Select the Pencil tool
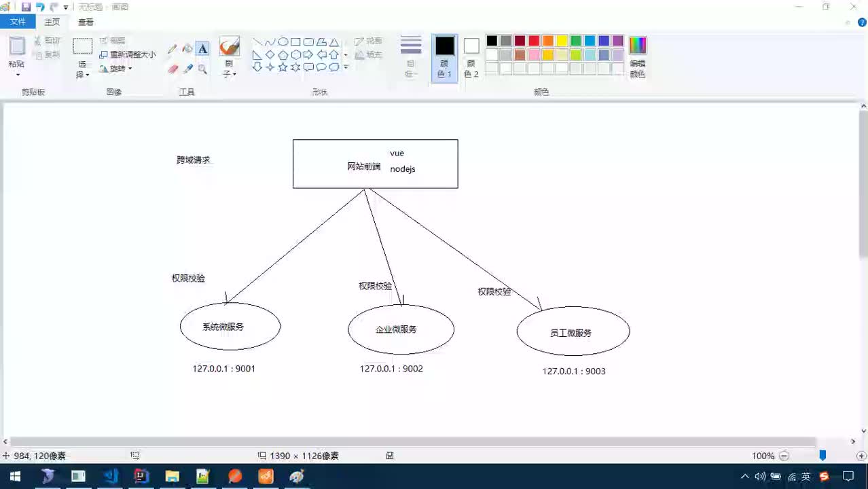 173,49
